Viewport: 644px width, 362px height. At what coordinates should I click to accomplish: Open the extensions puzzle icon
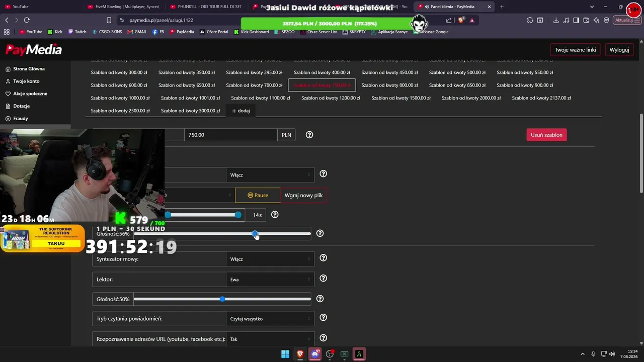(x=530, y=20)
